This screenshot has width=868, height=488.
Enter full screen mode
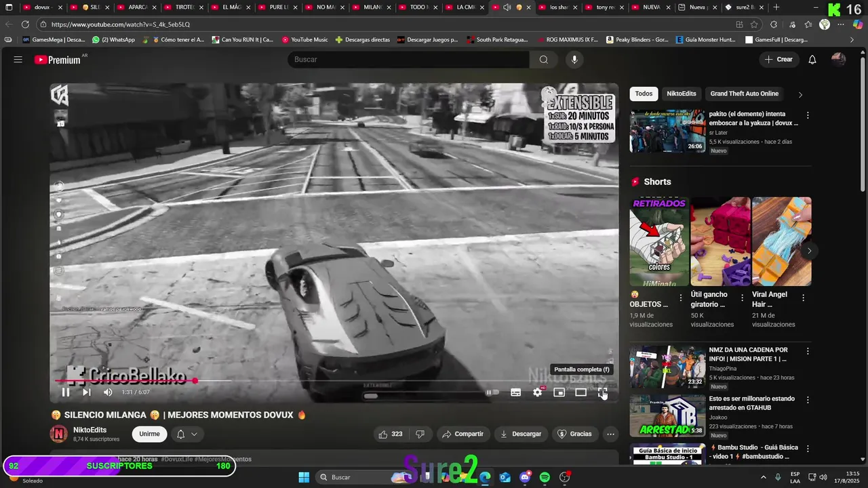pyautogui.click(x=603, y=392)
